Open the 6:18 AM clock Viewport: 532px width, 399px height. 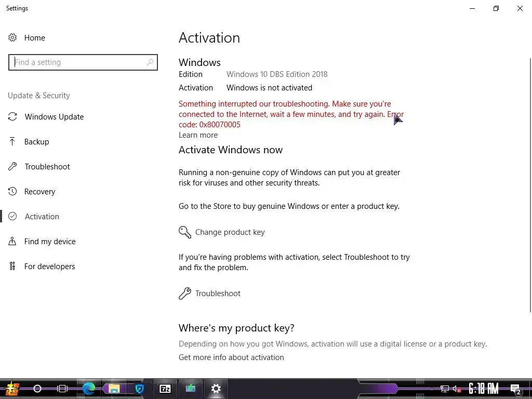point(484,389)
